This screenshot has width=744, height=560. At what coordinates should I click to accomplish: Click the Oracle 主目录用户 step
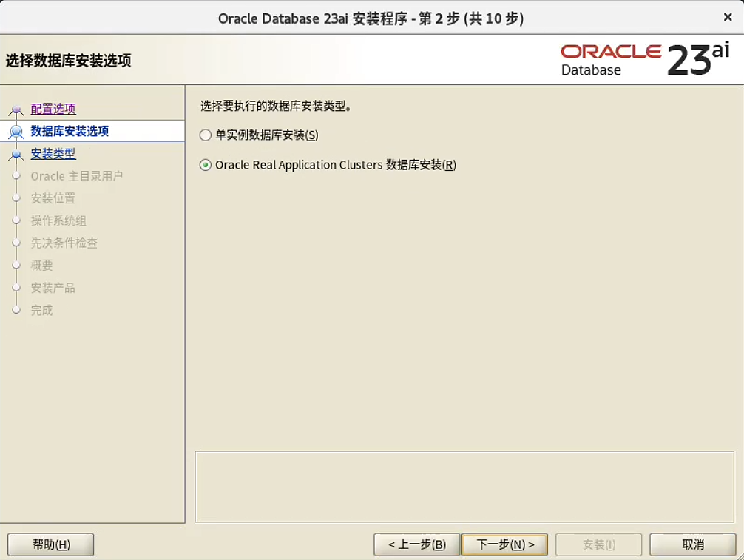pyautogui.click(x=76, y=176)
